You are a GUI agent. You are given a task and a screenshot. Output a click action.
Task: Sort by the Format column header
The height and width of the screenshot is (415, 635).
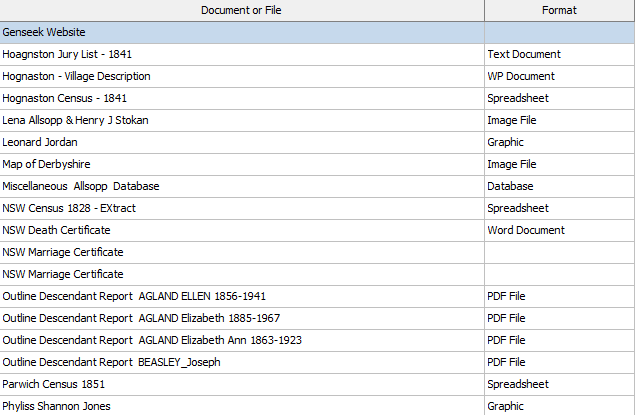tap(559, 10)
